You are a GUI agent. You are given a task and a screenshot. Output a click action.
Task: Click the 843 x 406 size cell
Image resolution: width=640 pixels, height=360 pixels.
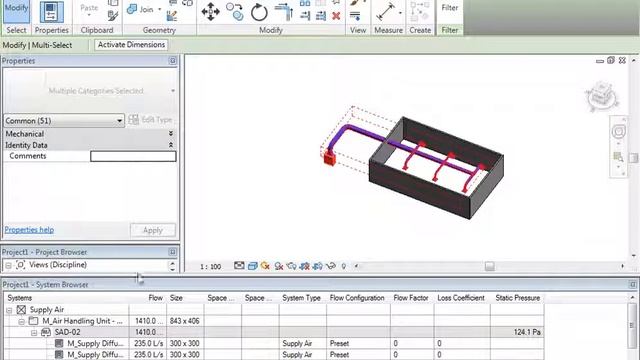coord(184,321)
